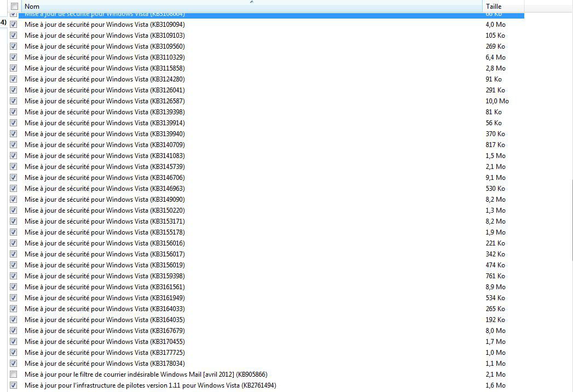Viewport: 573px width, 392px height.
Task: Select the Windows Mail junk filter update name
Action: pyautogui.click(x=146, y=375)
